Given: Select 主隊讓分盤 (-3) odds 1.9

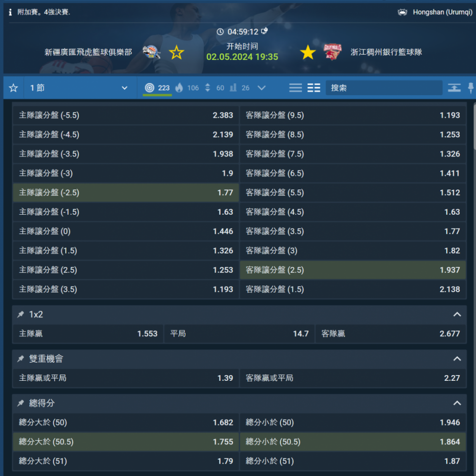Looking at the screenshot, I should click(126, 173).
